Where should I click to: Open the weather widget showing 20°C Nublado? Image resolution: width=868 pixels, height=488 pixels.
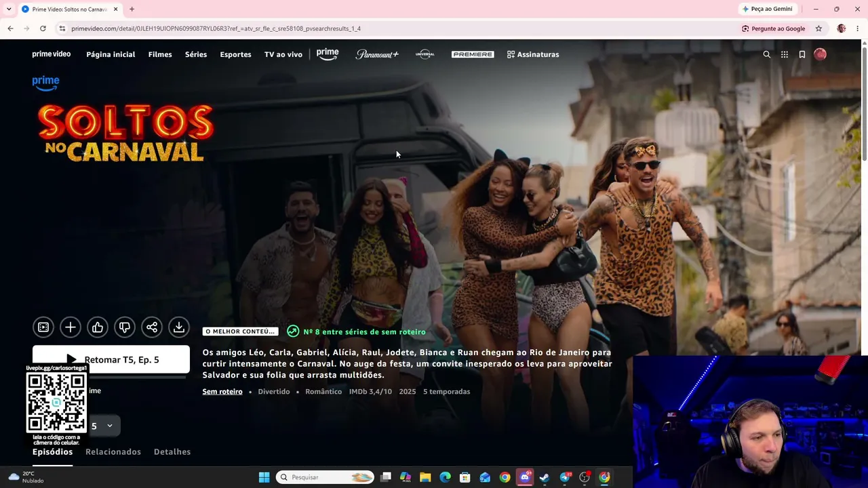point(24,477)
